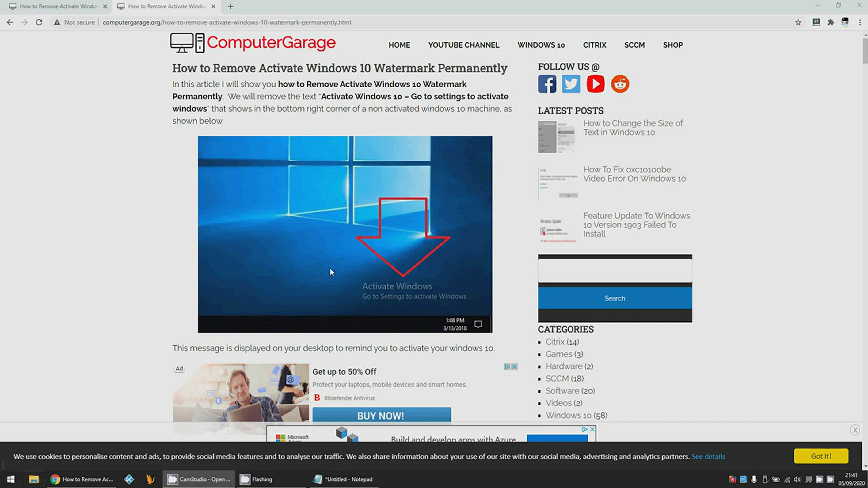
Task: Click the article heading about removing watermark
Action: click(340, 68)
